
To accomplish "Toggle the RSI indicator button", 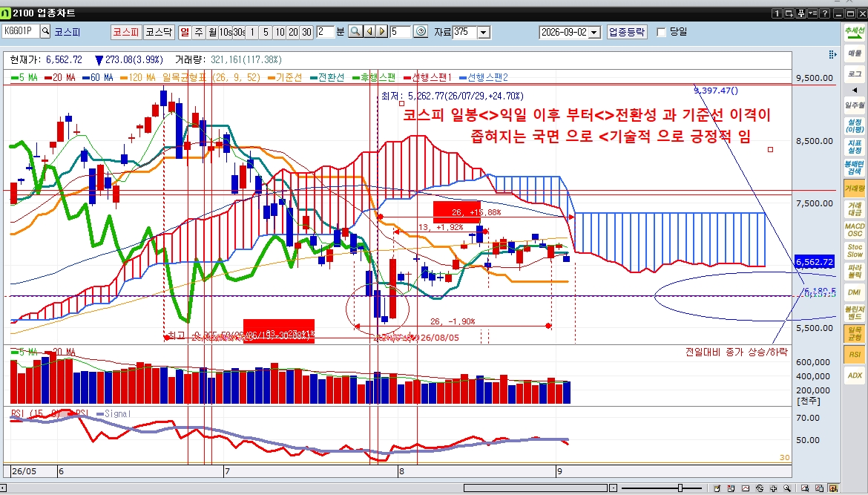I will 854,354.
